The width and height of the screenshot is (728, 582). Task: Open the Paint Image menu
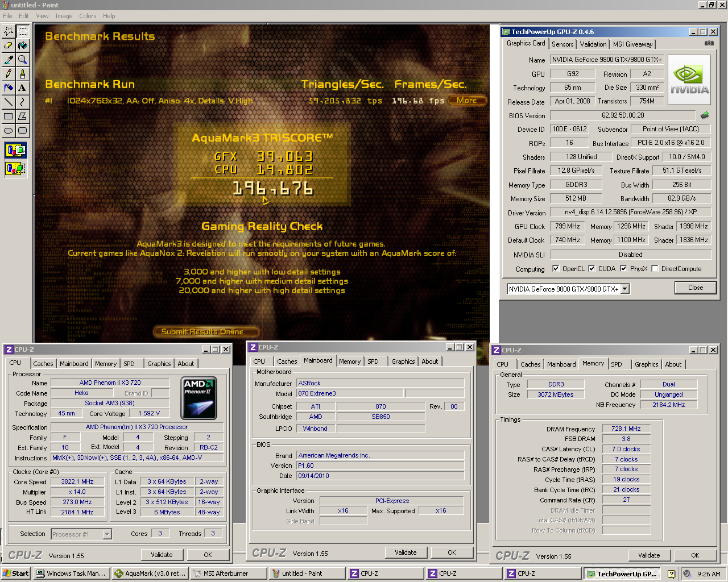[64, 16]
